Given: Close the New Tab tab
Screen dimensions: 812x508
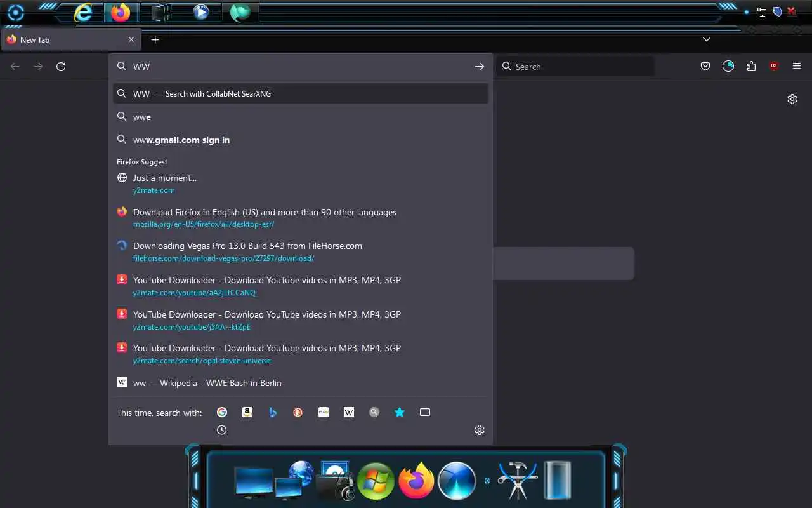Looking at the screenshot, I should pos(131,39).
